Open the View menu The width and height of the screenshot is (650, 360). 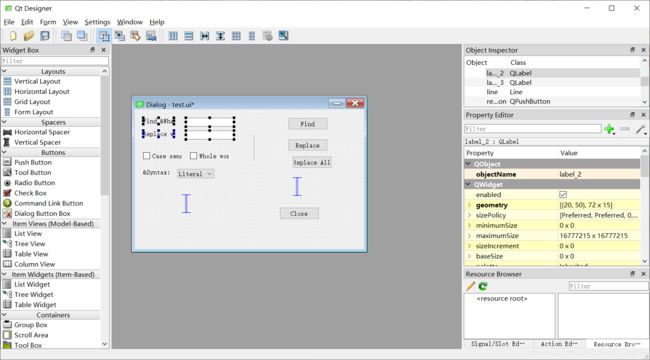click(70, 22)
